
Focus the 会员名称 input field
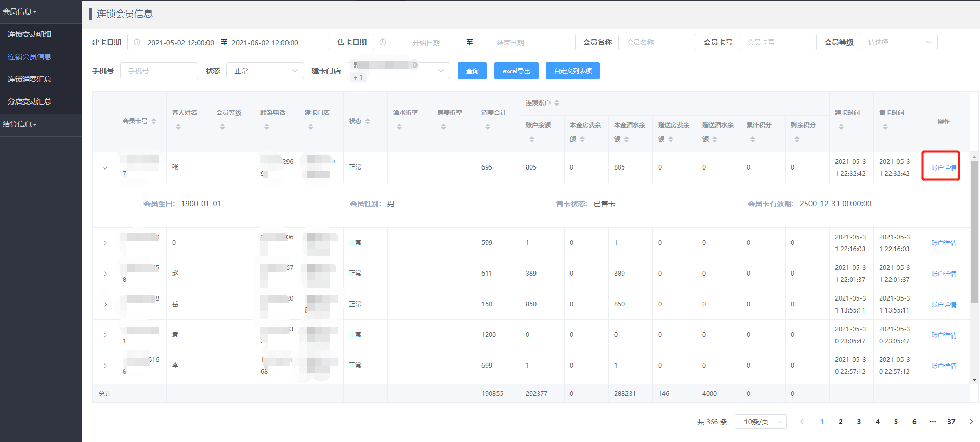pyautogui.click(x=657, y=42)
